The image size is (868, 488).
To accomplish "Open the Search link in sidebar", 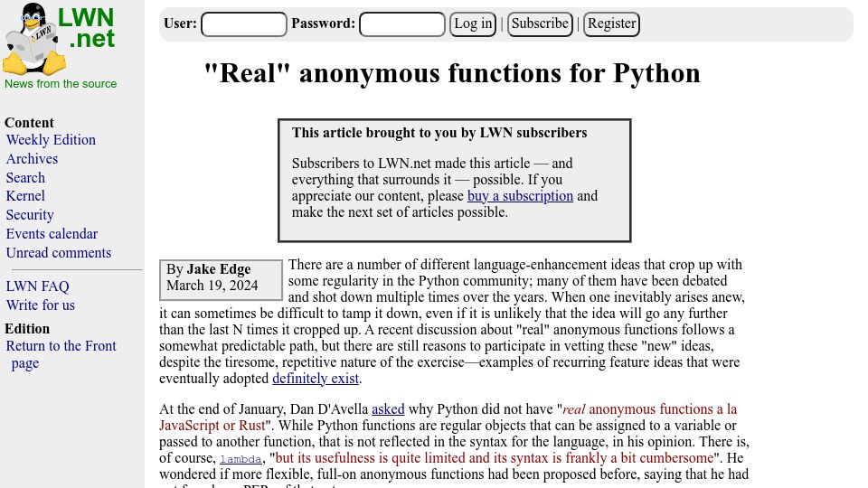I will click(x=25, y=178).
